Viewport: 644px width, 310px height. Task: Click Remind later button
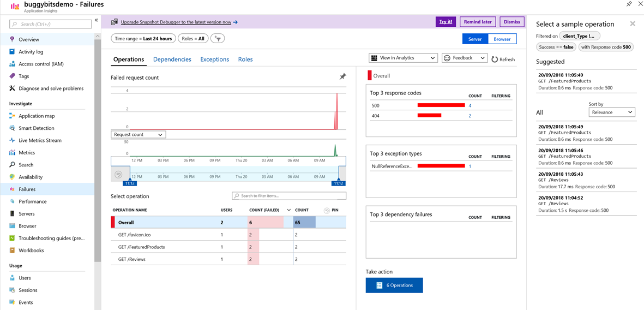coord(478,22)
